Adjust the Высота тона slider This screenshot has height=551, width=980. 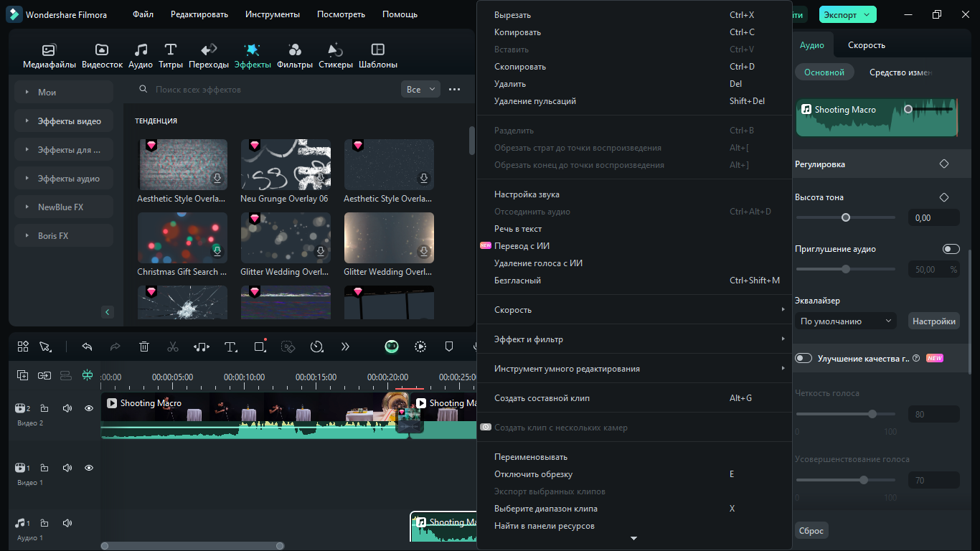[846, 217]
